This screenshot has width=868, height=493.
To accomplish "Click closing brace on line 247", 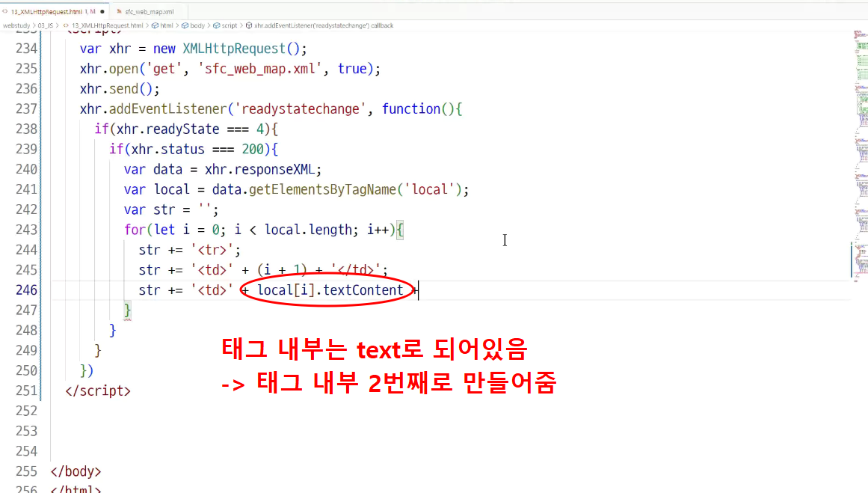I will (127, 310).
